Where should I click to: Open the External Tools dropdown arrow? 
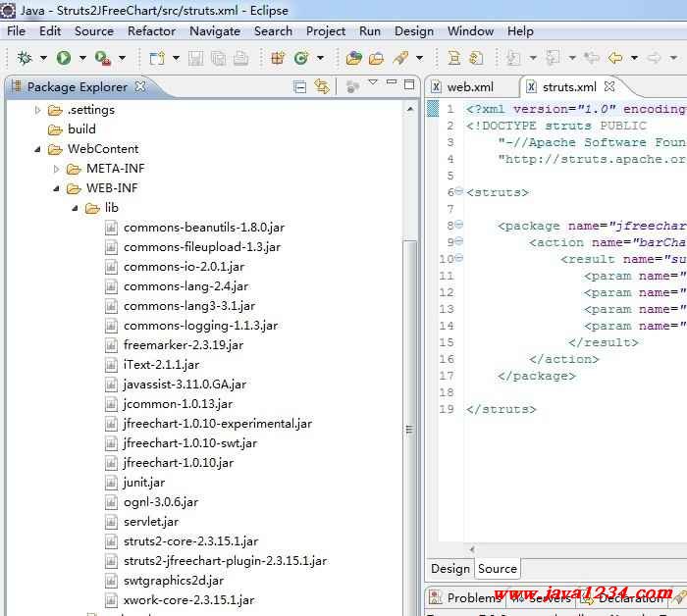click(x=123, y=58)
